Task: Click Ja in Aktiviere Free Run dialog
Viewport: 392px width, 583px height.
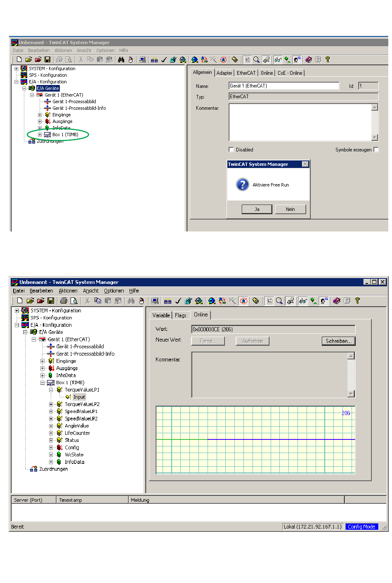Action: [257, 209]
